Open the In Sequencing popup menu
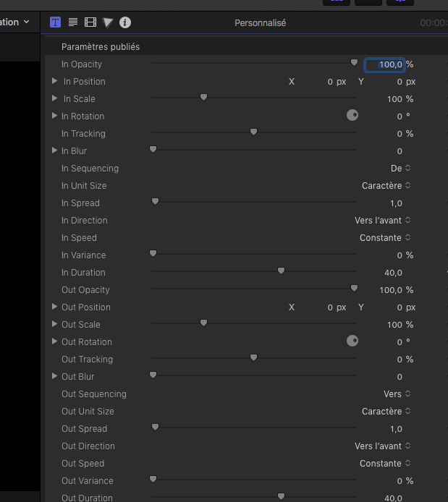Screen dimensions: 448x502 401,169
